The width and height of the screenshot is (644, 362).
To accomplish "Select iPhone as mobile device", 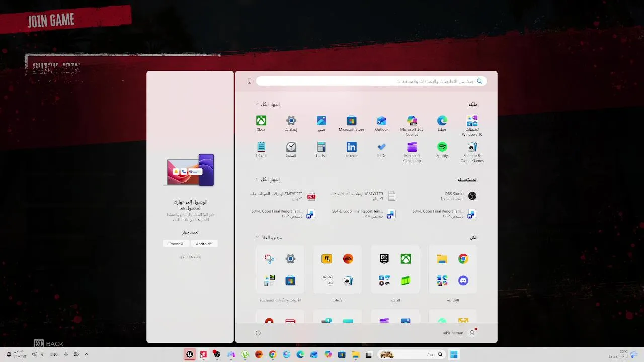I will click(x=176, y=244).
